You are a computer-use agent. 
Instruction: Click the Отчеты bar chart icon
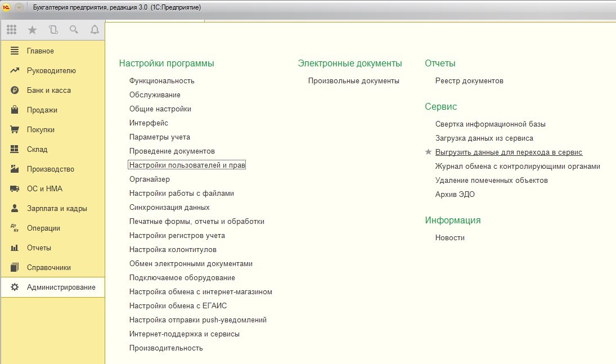(x=15, y=248)
